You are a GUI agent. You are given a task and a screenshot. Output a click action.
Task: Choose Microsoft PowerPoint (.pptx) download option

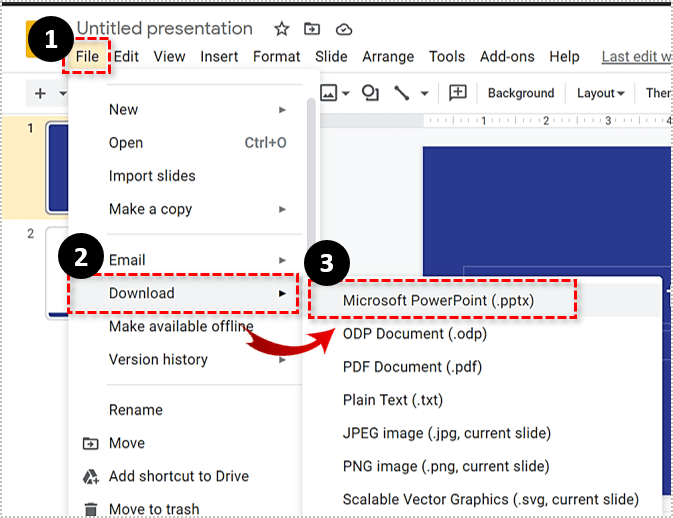pos(438,300)
